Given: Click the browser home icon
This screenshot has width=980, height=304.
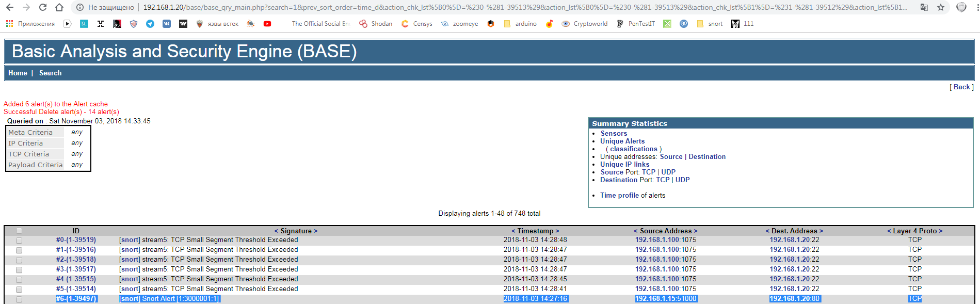Looking at the screenshot, I should pos(59,7).
